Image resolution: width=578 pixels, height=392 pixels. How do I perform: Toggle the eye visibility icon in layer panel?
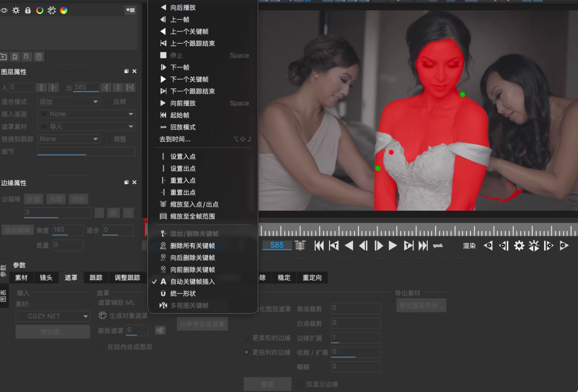click(x=4, y=10)
